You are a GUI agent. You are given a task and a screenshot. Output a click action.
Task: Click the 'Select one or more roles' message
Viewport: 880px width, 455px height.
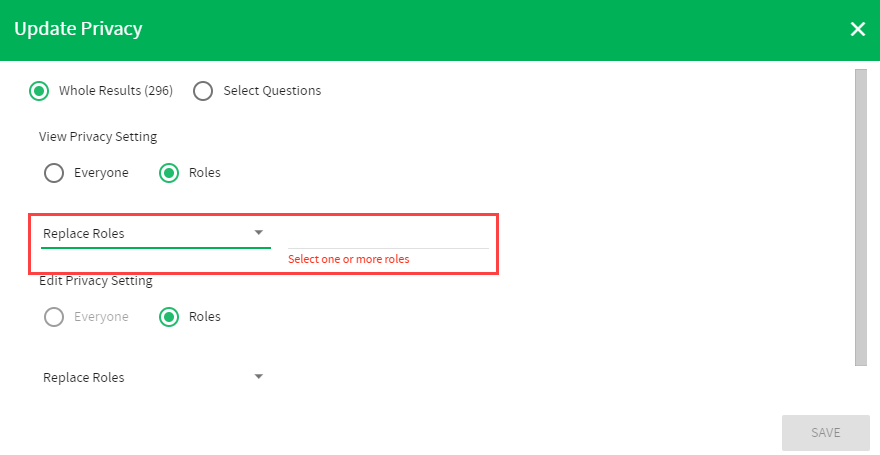point(349,259)
